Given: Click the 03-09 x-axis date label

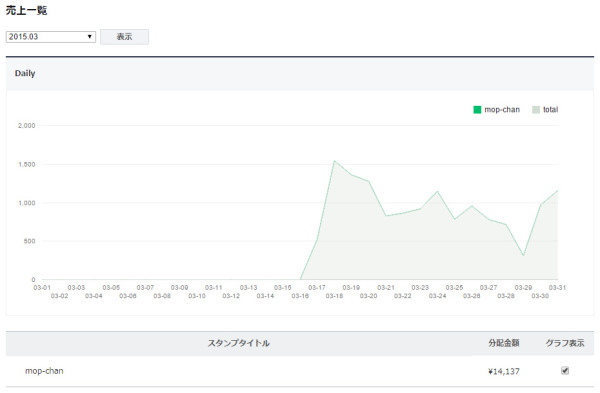Looking at the screenshot, I should [179, 288].
